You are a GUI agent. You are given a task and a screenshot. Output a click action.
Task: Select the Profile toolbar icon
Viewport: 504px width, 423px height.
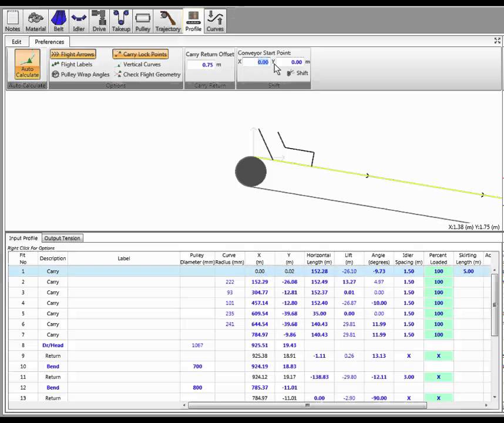193,21
